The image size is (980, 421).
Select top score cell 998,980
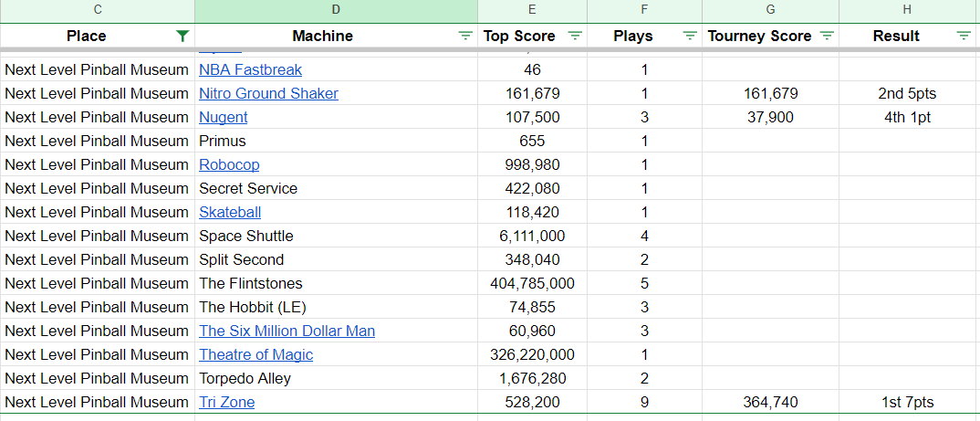pos(533,165)
